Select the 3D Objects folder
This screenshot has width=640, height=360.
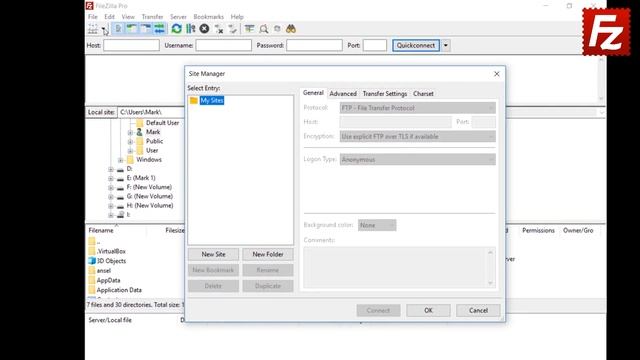pos(111,261)
